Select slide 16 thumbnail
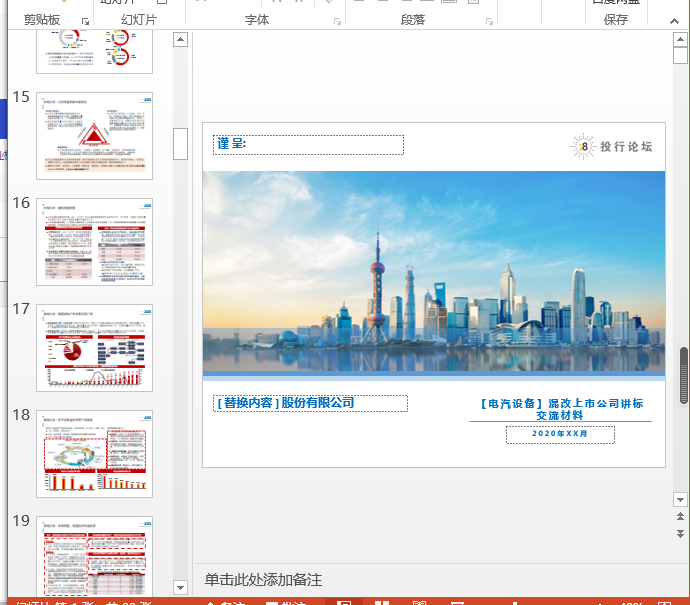The image size is (690, 605). point(95,242)
